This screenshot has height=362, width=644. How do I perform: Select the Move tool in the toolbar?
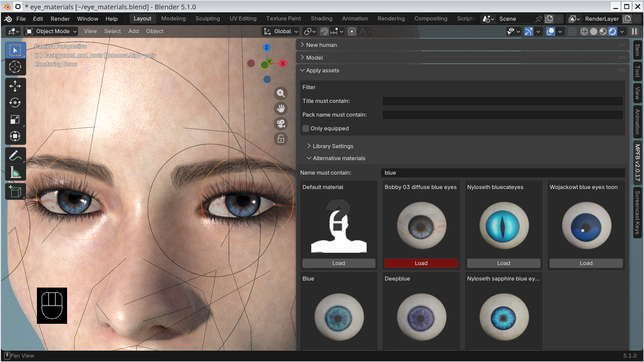point(15,86)
